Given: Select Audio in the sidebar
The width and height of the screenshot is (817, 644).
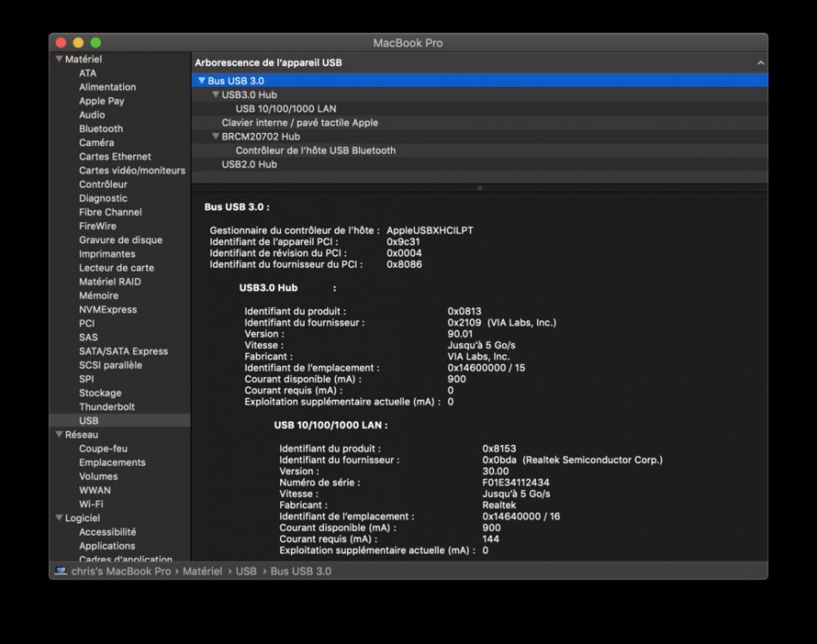Looking at the screenshot, I should [92, 114].
